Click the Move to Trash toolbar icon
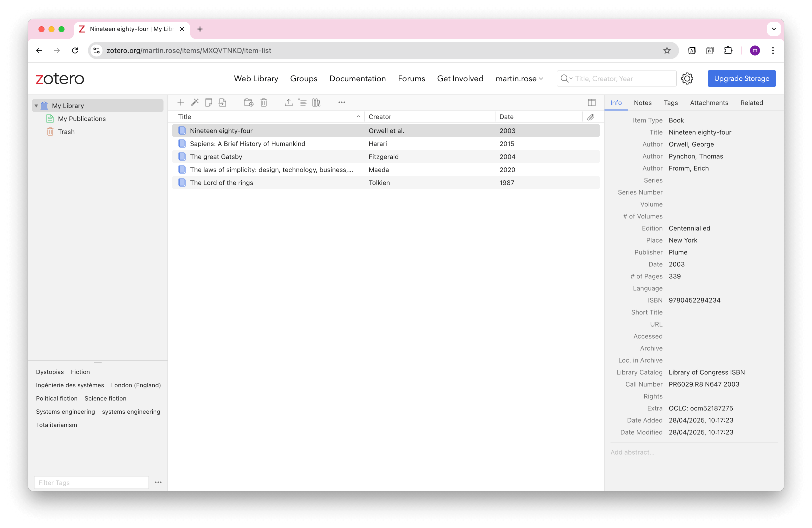Image resolution: width=812 pixels, height=528 pixels. 264,102
